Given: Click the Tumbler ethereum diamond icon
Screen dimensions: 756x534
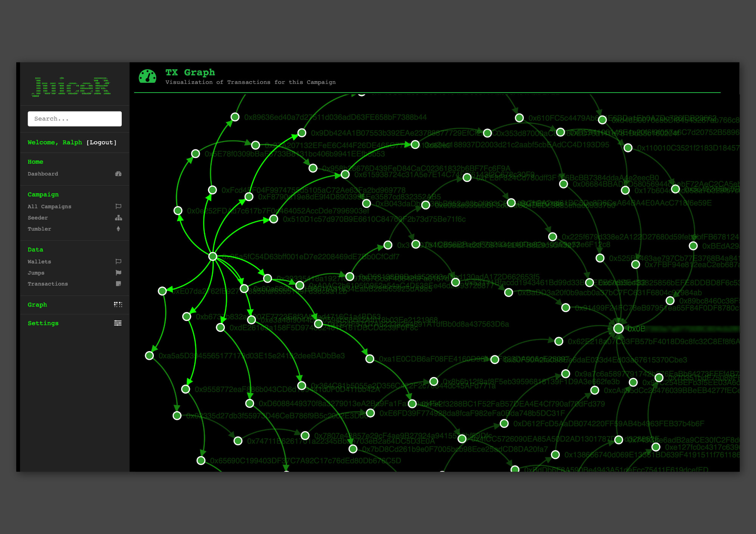Looking at the screenshot, I should 118,229.
